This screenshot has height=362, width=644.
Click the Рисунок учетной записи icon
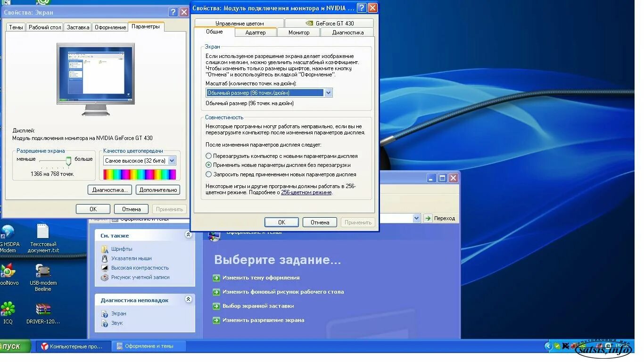(x=105, y=277)
